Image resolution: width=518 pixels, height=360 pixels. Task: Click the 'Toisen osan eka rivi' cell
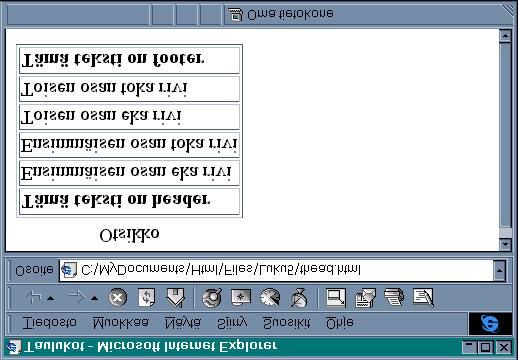129,117
